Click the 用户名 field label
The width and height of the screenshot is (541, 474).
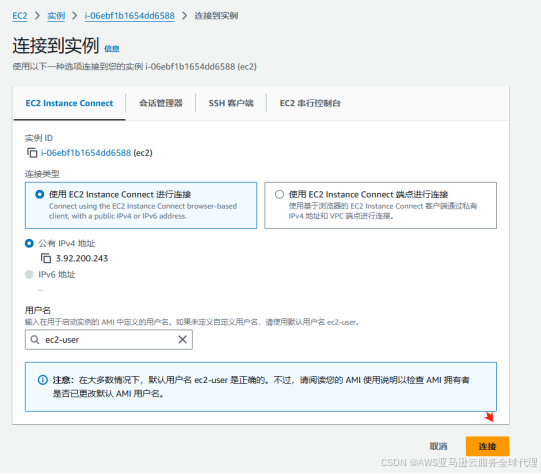pos(38,310)
